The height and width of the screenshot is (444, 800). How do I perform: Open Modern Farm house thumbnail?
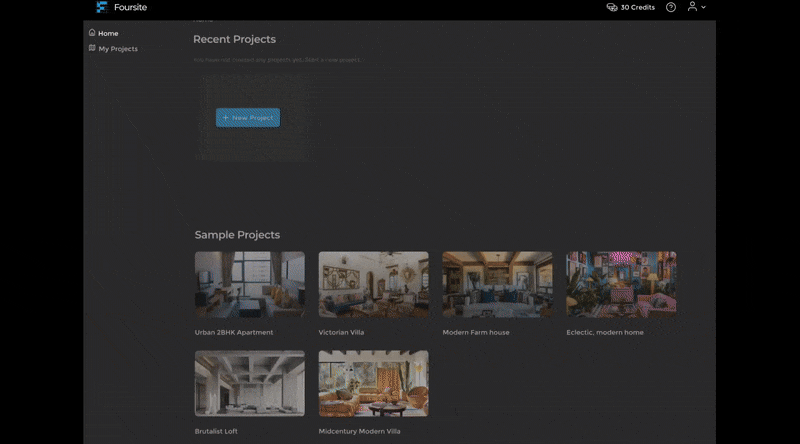click(497, 284)
